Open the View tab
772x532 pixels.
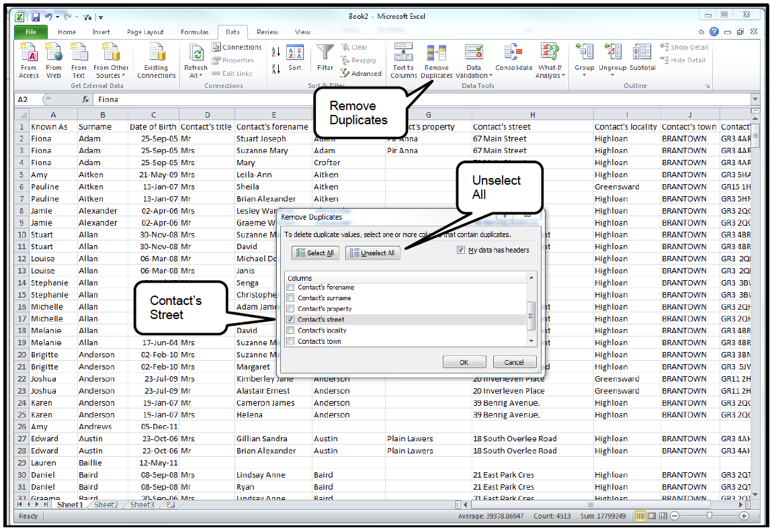tap(302, 32)
